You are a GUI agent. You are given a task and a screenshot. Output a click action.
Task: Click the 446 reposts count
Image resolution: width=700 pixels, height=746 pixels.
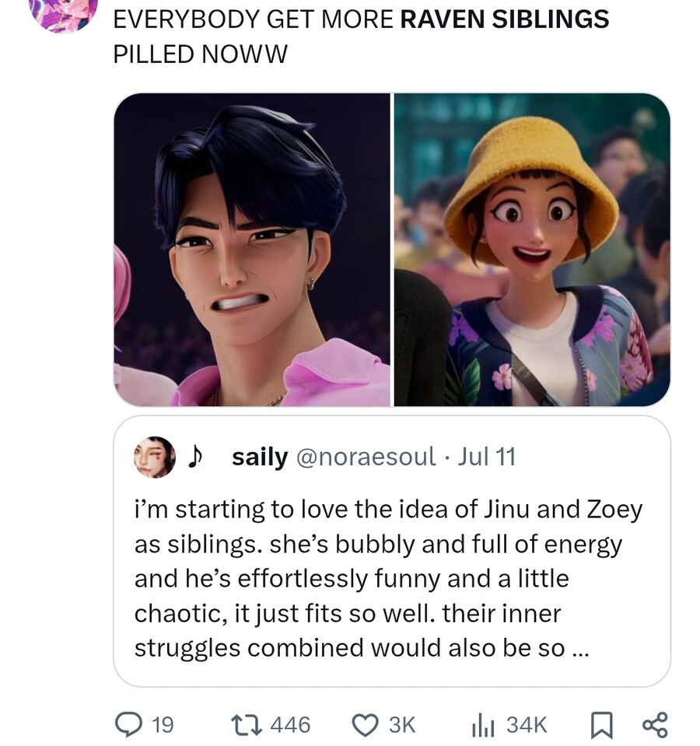coord(290,725)
